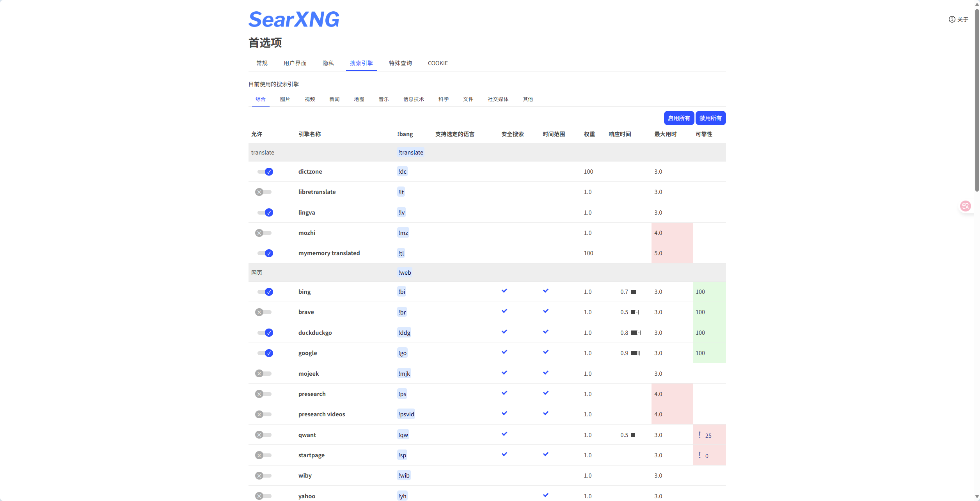The height and width of the screenshot is (501, 980).
Task: Click the 禁用所有 button
Action: point(710,118)
